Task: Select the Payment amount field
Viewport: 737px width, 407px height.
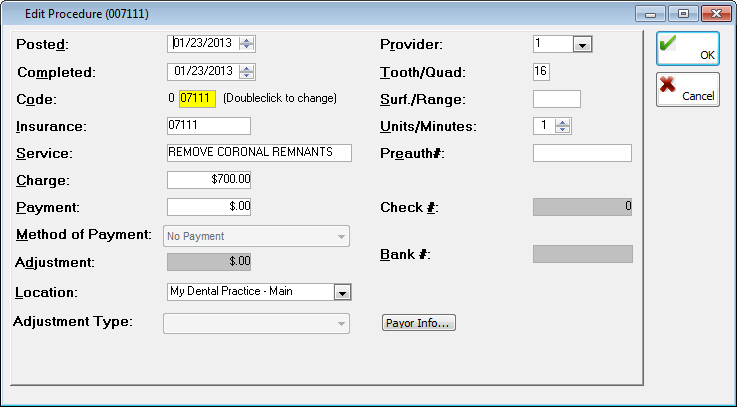Action: pos(209,207)
